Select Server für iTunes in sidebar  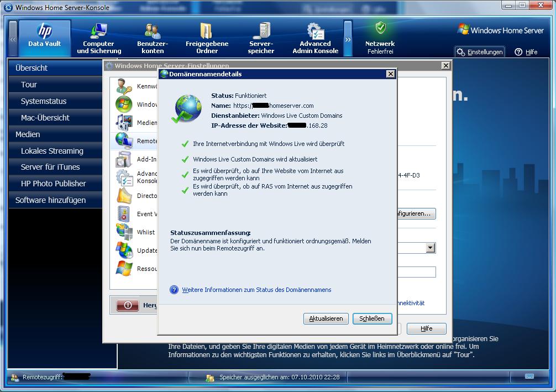(x=55, y=167)
